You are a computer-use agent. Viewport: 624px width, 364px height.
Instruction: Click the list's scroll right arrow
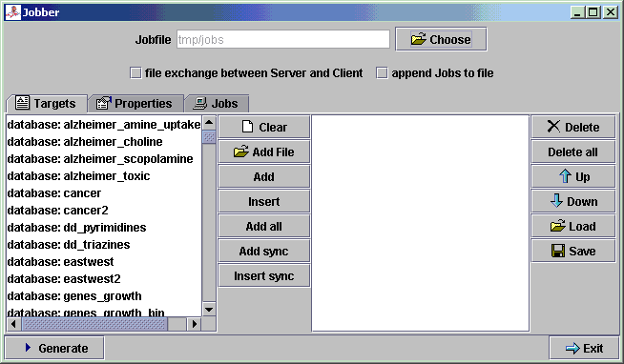pos(195,324)
